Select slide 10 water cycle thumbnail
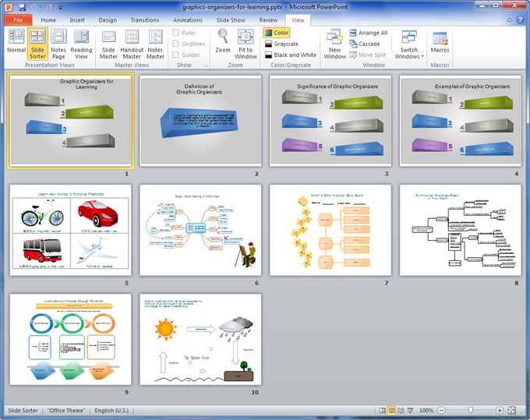 pyautogui.click(x=201, y=339)
